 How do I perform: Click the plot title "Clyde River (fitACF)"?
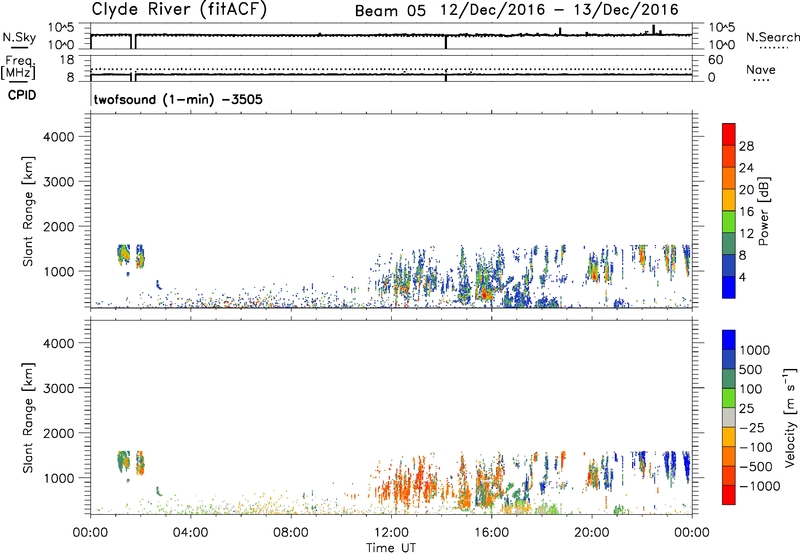click(179, 9)
